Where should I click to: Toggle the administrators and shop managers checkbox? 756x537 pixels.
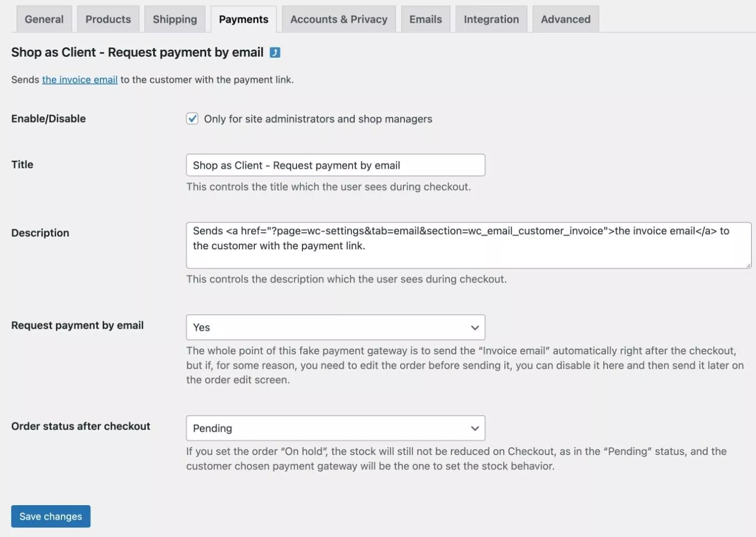(x=192, y=119)
